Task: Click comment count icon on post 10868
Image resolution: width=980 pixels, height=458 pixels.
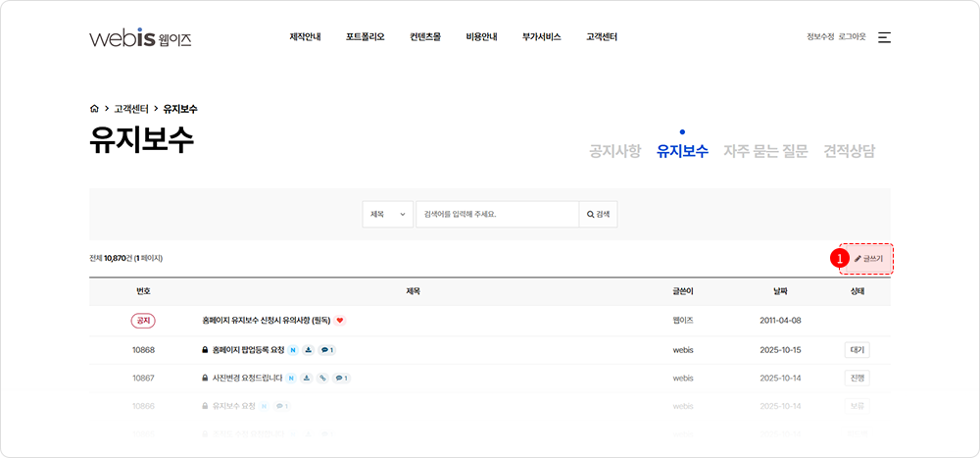Action: pos(327,350)
